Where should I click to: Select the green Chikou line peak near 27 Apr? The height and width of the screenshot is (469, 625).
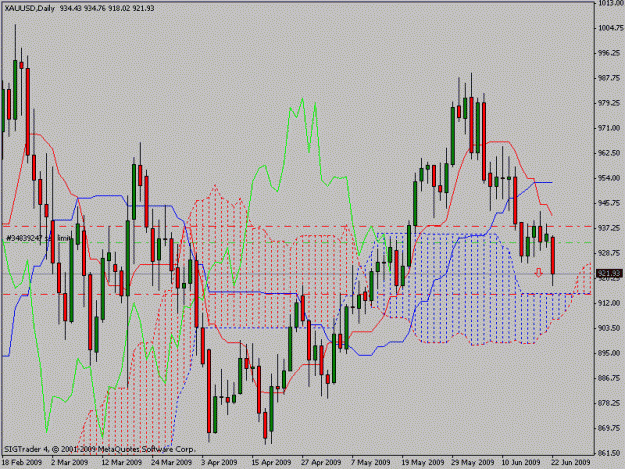[x=303, y=98]
